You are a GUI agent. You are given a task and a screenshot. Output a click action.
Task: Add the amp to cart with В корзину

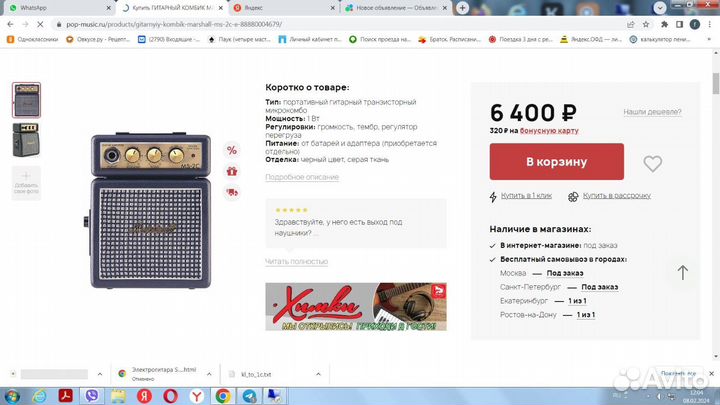click(x=557, y=162)
